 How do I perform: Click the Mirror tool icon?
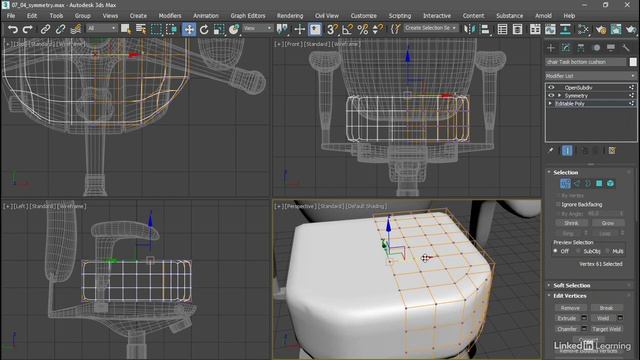(x=470, y=29)
